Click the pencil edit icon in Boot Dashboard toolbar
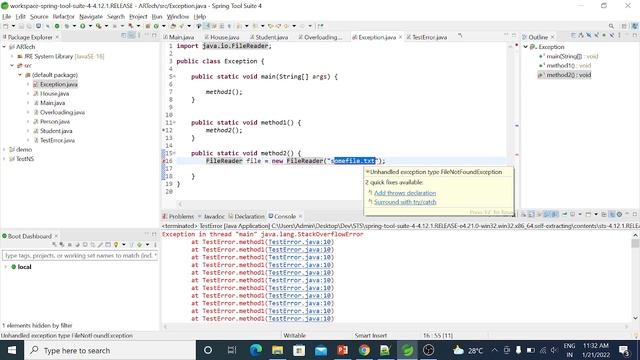The width and height of the screenshot is (640, 360). click(100, 244)
